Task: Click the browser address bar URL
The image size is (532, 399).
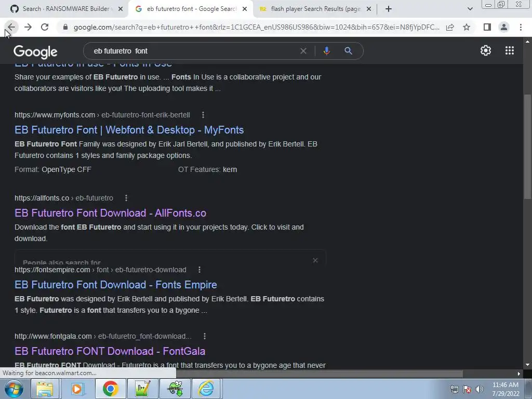Action: 256,27
